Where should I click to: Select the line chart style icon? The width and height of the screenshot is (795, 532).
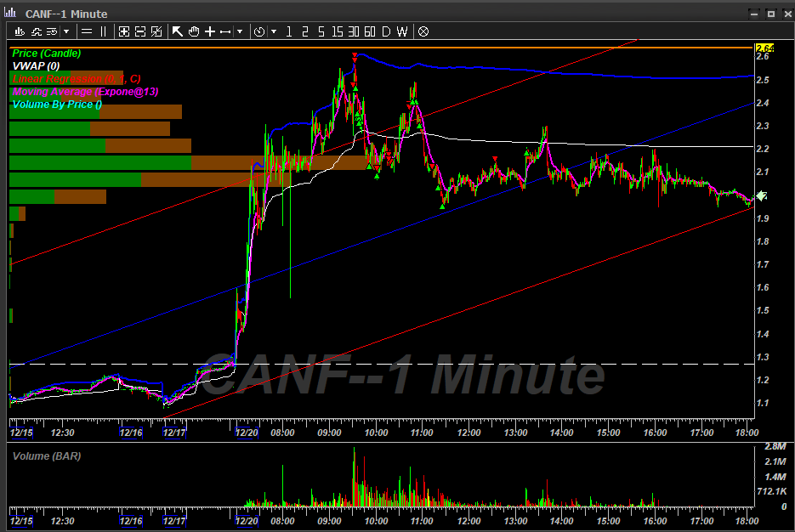click(x=36, y=31)
